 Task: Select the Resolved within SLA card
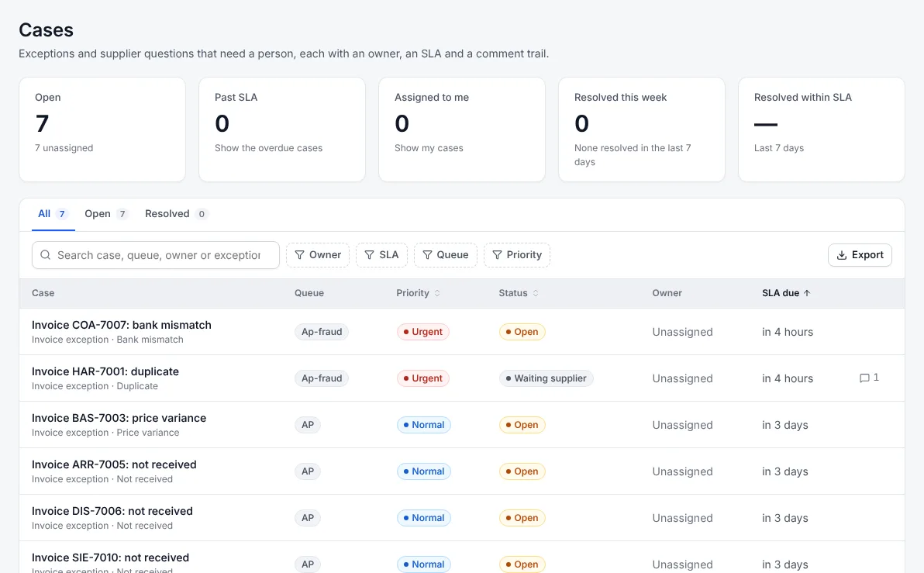tap(822, 129)
